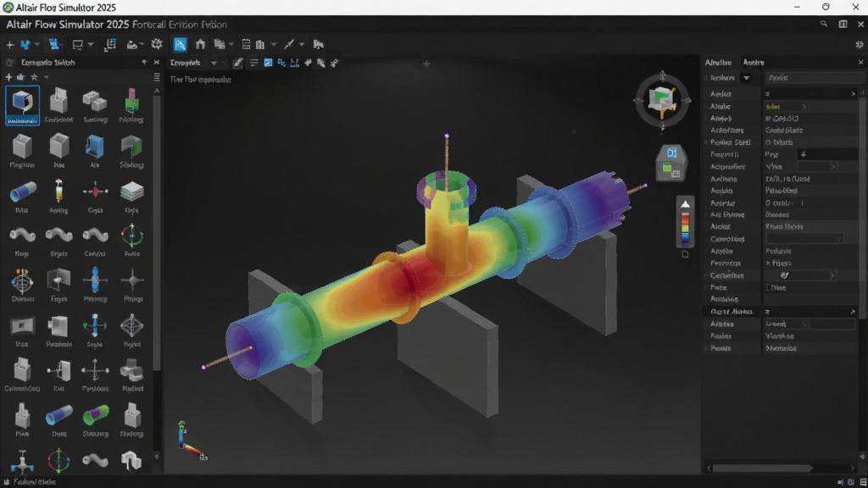Click the home icon in the toolbar
The width and height of the screenshot is (868, 488).
click(x=200, y=44)
